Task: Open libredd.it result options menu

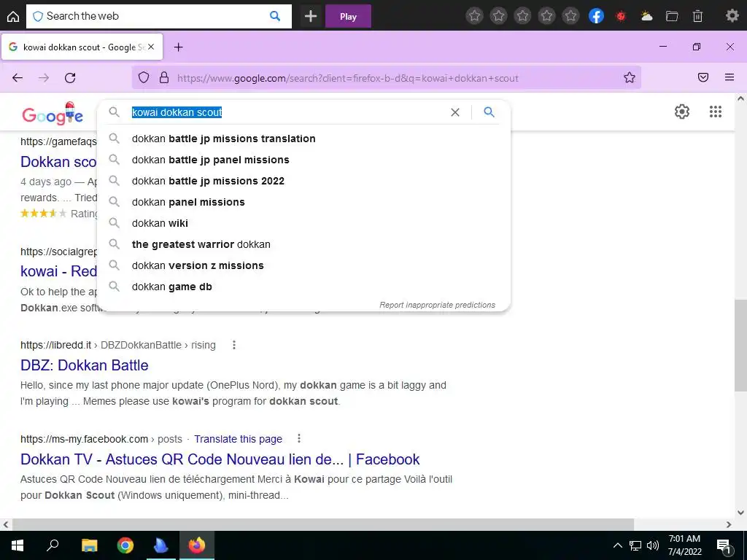Action: (x=234, y=345)
